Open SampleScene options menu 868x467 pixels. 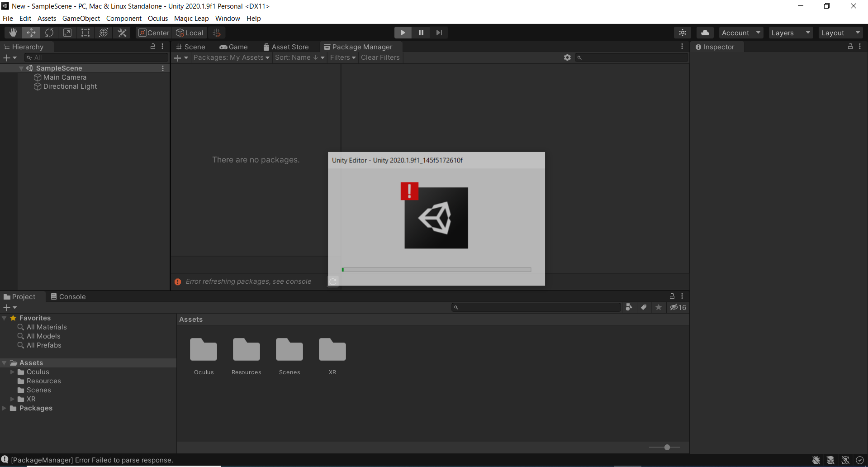pyautogui.click(x=163, y=68)
